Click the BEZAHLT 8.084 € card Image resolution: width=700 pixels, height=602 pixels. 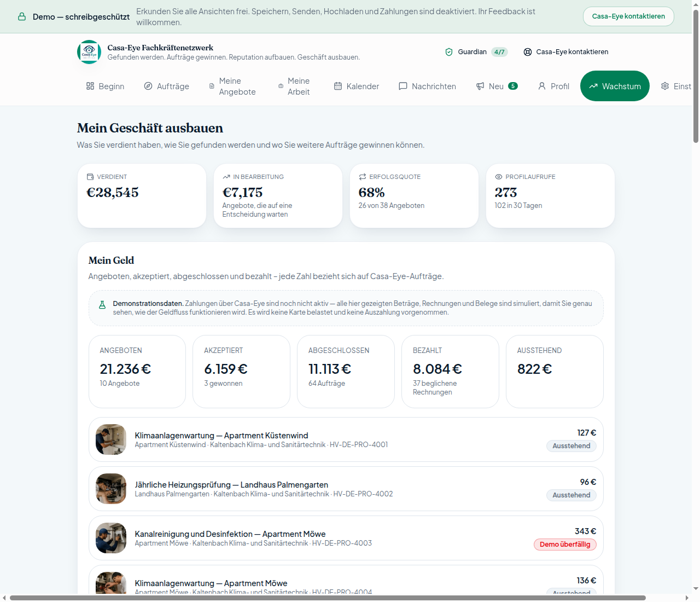(450, 372)
